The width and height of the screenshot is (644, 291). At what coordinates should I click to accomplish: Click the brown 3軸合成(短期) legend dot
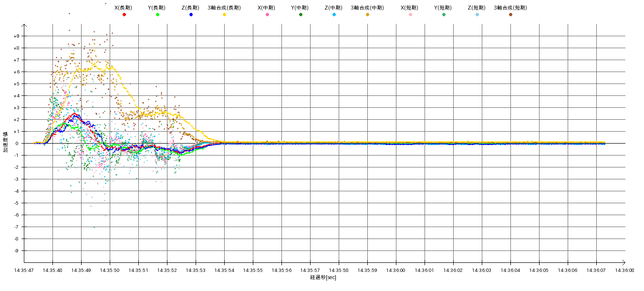[x=510, y=15]
